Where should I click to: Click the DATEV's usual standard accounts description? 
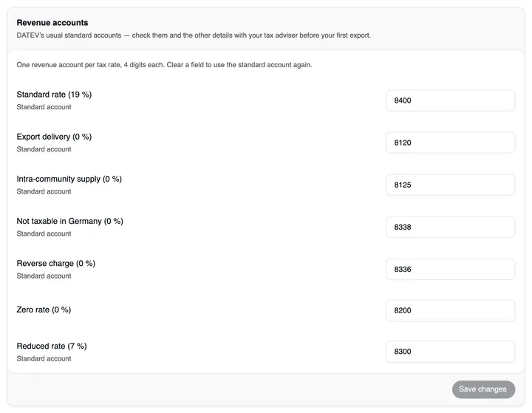[x=194, y=35]
